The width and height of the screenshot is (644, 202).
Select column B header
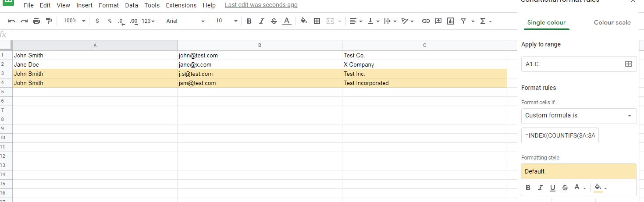pos(260,45)
